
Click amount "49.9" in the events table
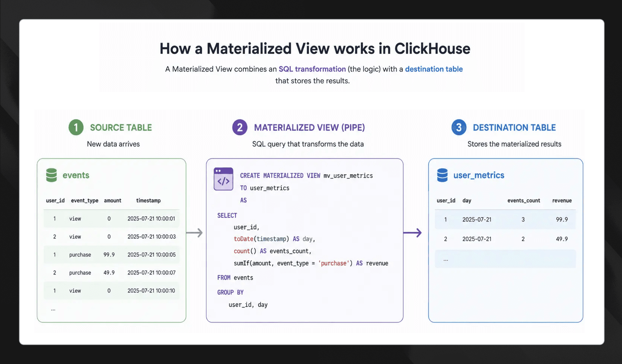109,273
